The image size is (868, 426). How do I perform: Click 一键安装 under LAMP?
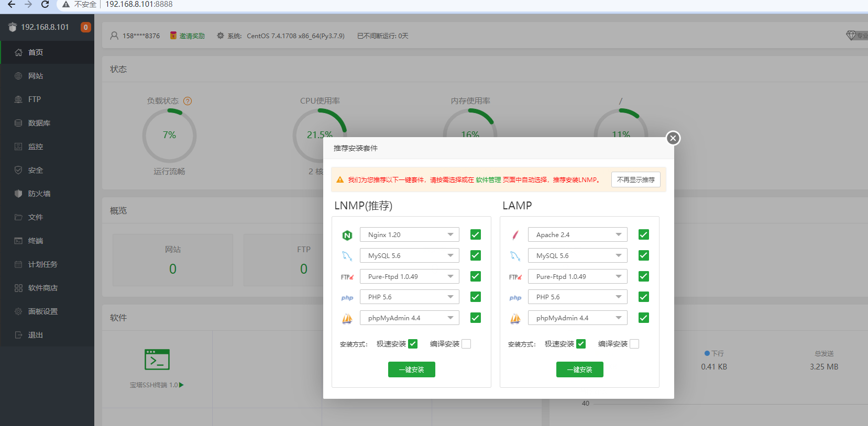coord(580,369)
